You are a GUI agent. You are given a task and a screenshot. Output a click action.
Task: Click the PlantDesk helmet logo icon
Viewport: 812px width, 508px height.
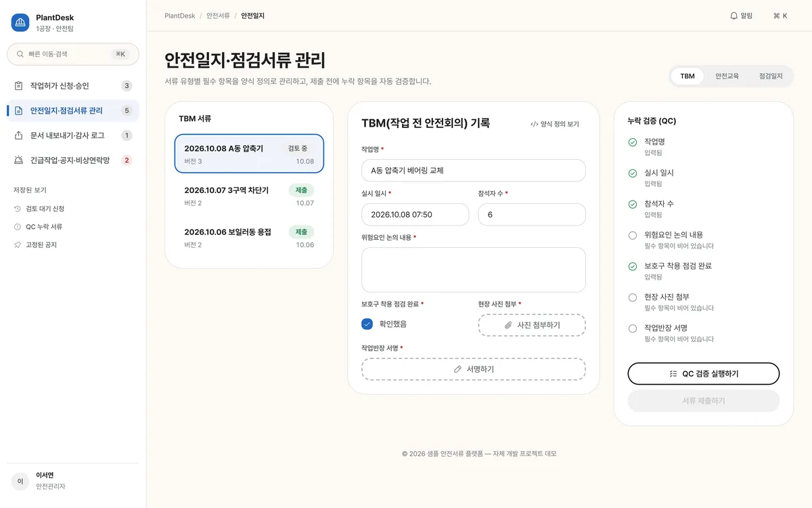coord(20,22)
